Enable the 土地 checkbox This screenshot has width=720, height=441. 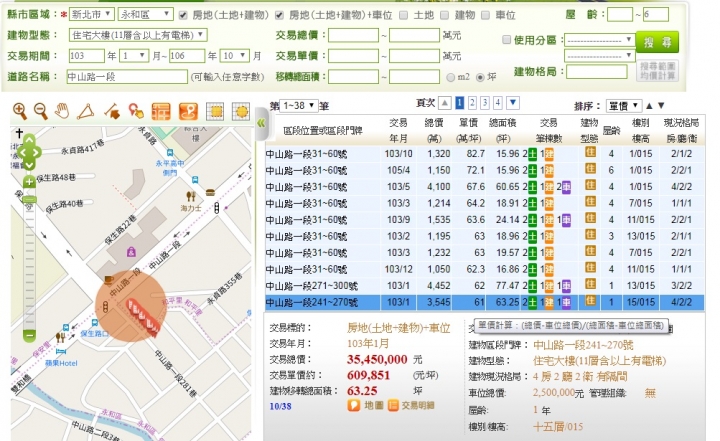[x=403, y=15]
